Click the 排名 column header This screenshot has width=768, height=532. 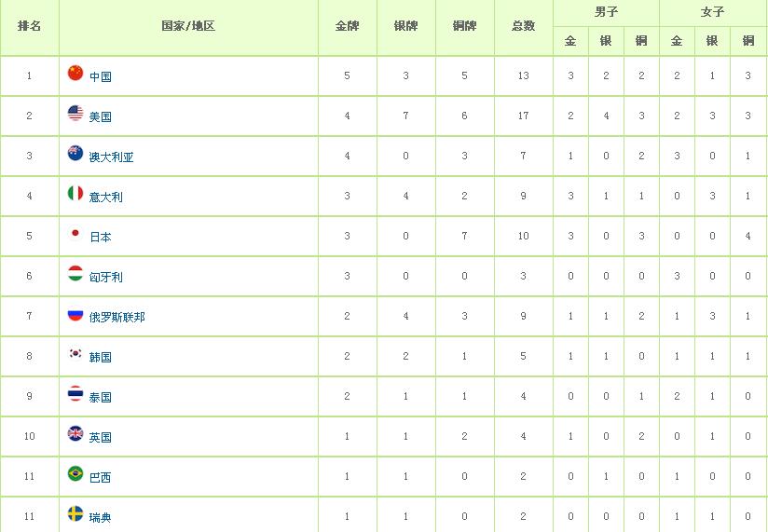[30, 26]
